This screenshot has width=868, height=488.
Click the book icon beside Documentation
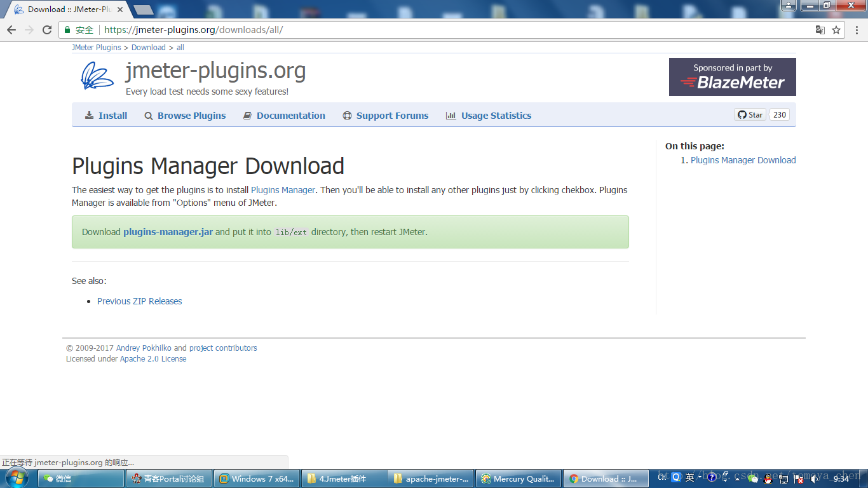pyautogui.click(x=248, y=116)
